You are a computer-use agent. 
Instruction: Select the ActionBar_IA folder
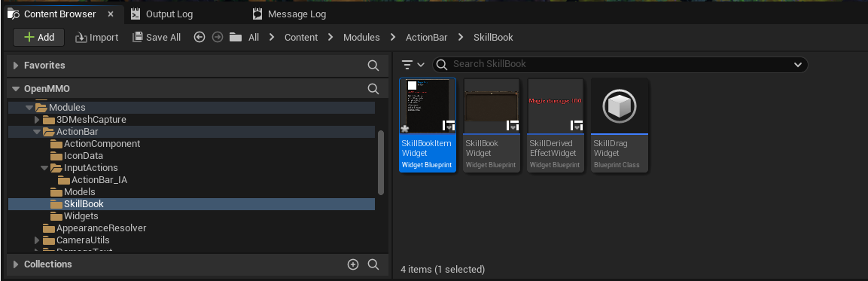[x=191, y=180]
